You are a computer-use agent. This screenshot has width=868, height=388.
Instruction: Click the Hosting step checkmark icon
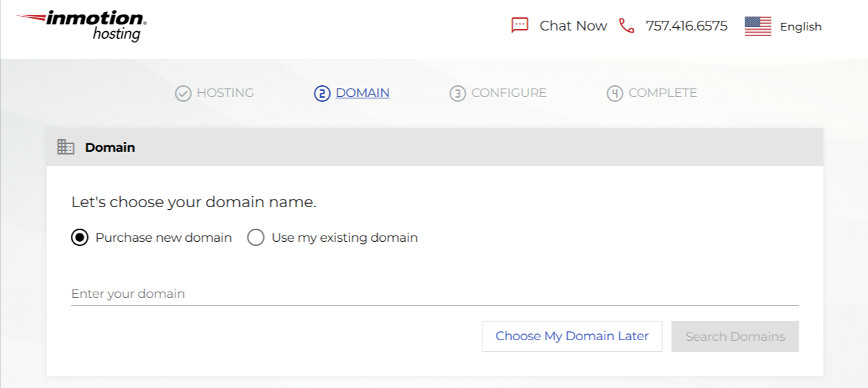[183, 93]
